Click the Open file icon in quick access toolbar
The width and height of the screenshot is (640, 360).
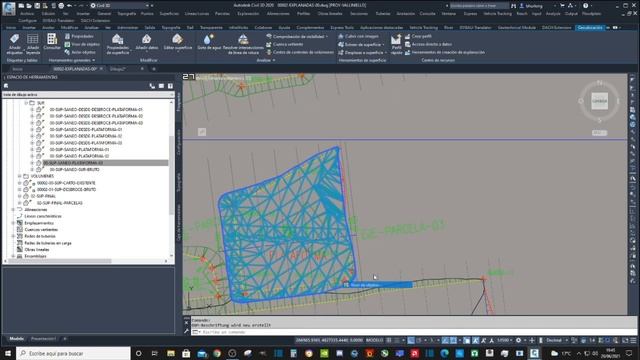click(29, 6)
